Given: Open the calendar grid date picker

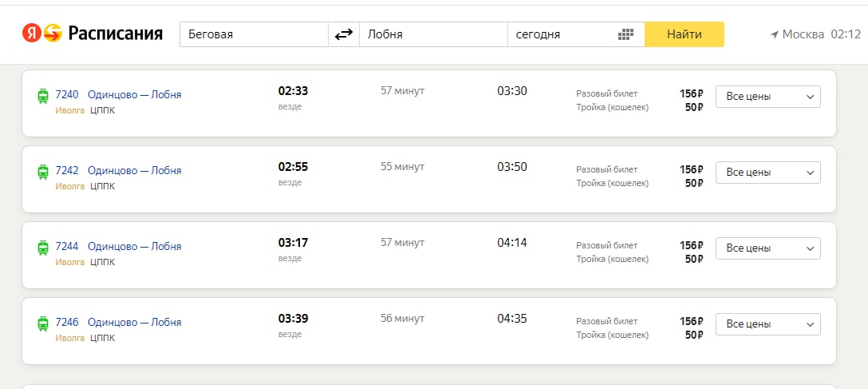Looking at the screenshot, I should point(625,34).
